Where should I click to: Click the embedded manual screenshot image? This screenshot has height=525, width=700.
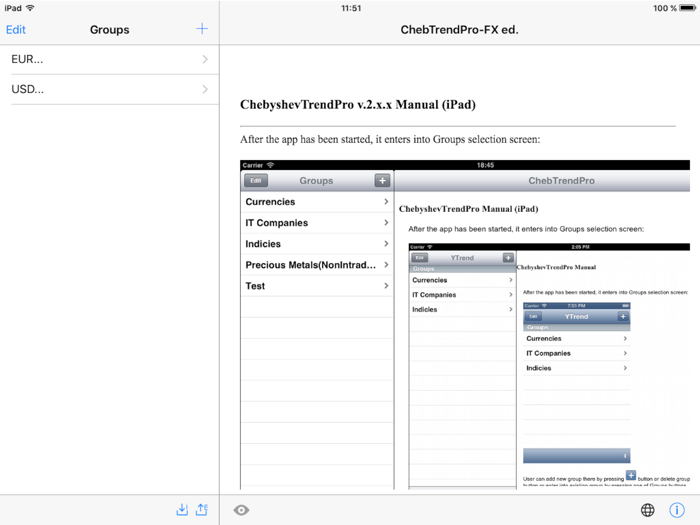coord(465,325)
